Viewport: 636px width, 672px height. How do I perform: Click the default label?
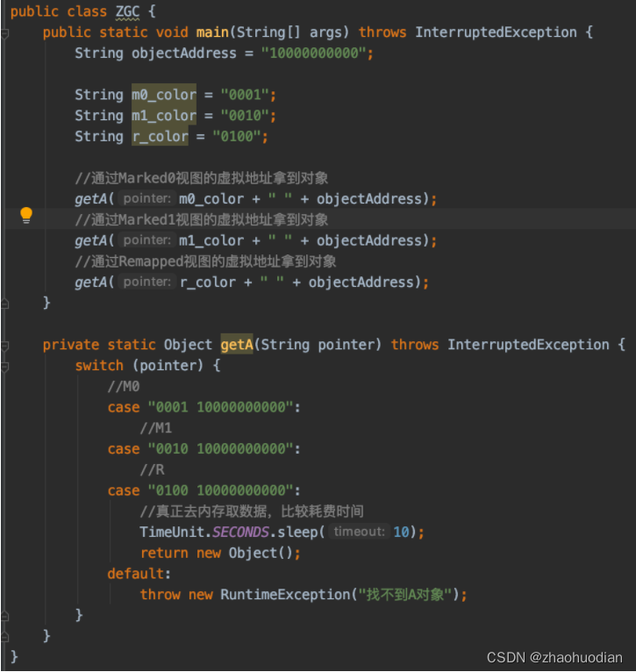[139, 574]
